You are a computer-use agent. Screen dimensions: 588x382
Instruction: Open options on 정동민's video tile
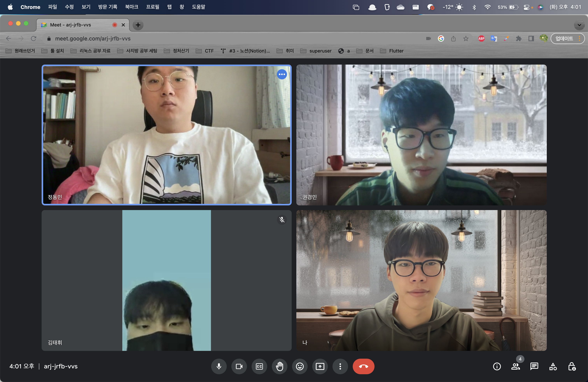(x=282, y=74)
